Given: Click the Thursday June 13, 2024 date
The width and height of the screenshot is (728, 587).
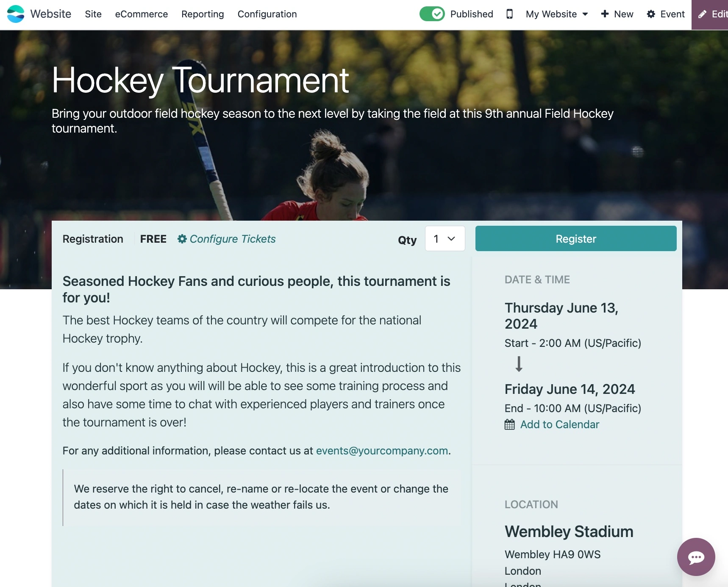Looking at the screenshot, I should pos(561,316).
